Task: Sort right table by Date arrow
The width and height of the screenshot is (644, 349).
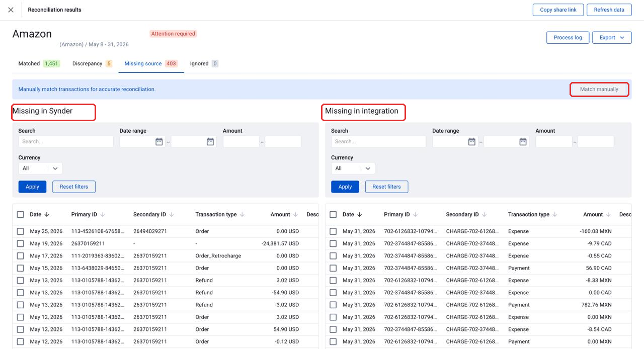Action: click(x=360, y=215)
